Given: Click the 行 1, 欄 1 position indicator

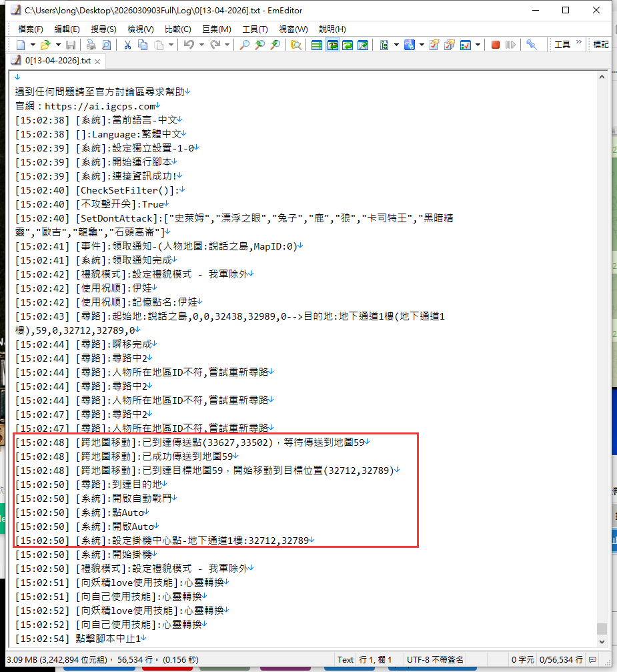Looking at the screenshot, I should tap(376, 659).
